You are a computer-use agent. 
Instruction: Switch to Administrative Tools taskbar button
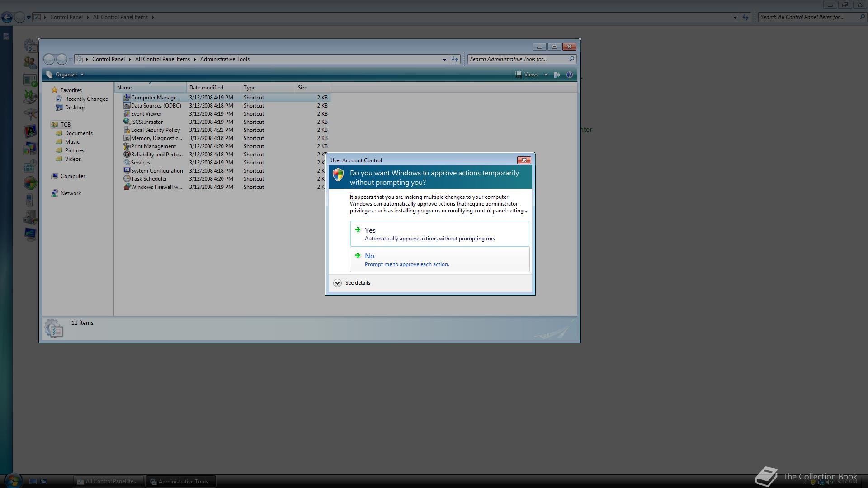(x=180, y=481)
